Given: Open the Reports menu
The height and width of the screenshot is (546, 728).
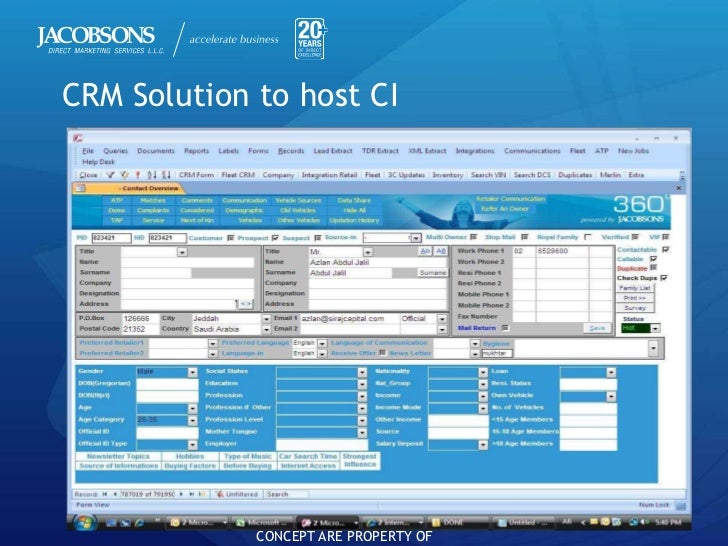Looking at the screenshot, I should tap(196, 151).
